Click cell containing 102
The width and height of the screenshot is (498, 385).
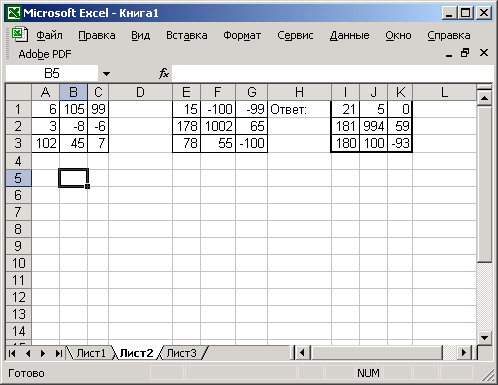[46, 143]
